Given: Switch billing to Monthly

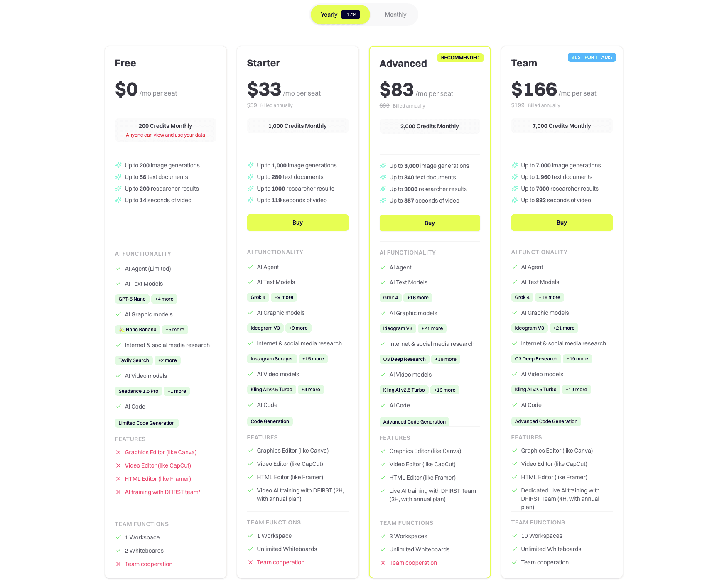Looking at the screenshot, I should pyautogui.click(x=395, y=15).
